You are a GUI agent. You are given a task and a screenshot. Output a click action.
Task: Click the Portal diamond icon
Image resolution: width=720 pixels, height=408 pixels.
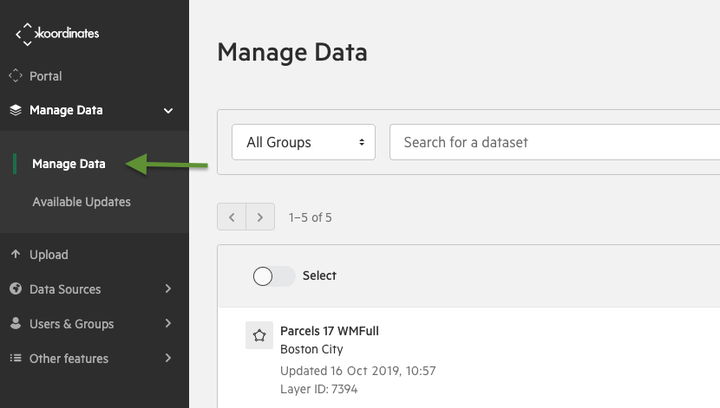click(16, 76)
